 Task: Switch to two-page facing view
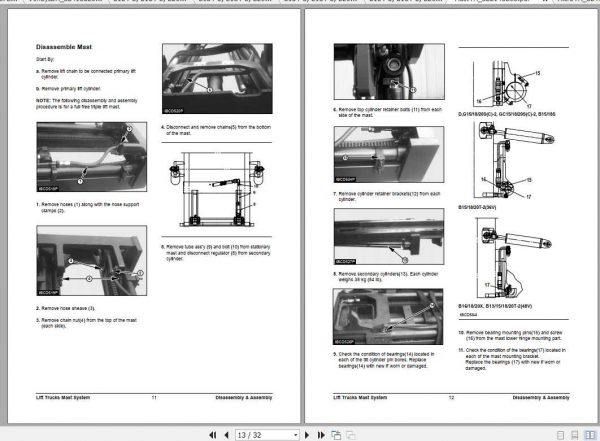(590, 435)
